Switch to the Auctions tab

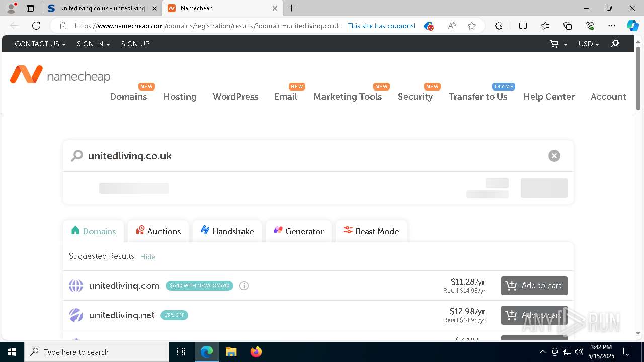pos(158,231)
